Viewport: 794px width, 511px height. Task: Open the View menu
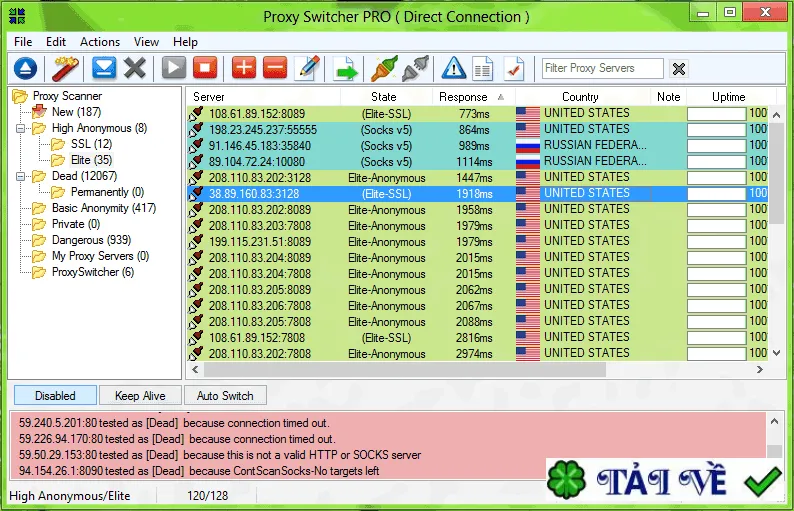click(x=146, y=42)
